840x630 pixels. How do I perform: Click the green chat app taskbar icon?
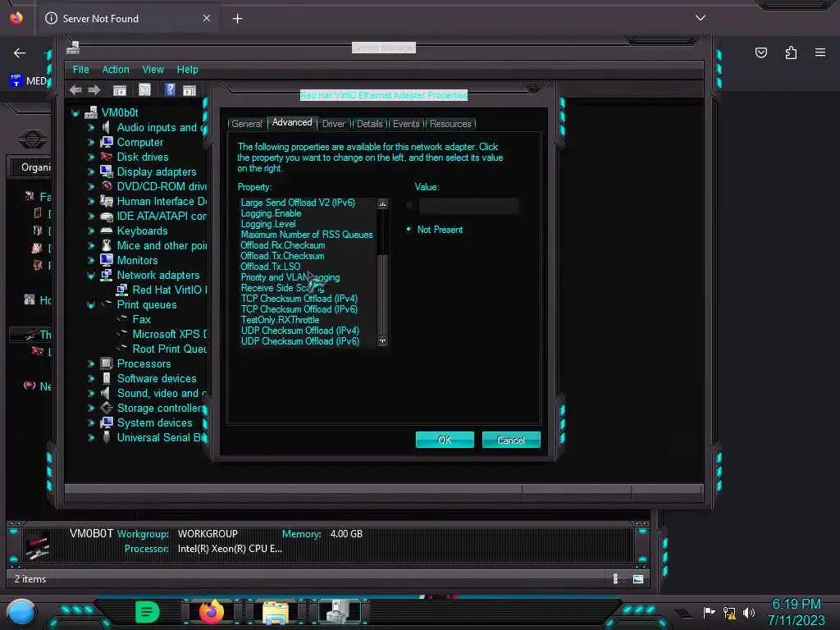tap(148, 612)
